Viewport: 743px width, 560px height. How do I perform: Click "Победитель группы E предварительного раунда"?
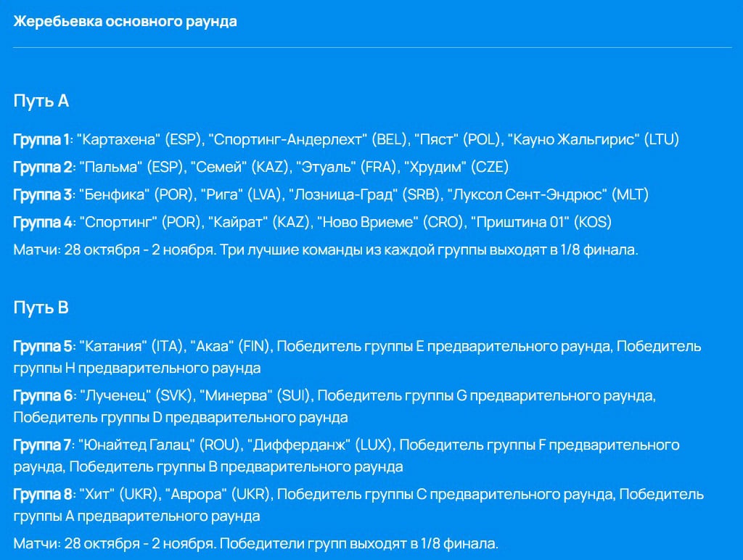[x=443, y=346]
